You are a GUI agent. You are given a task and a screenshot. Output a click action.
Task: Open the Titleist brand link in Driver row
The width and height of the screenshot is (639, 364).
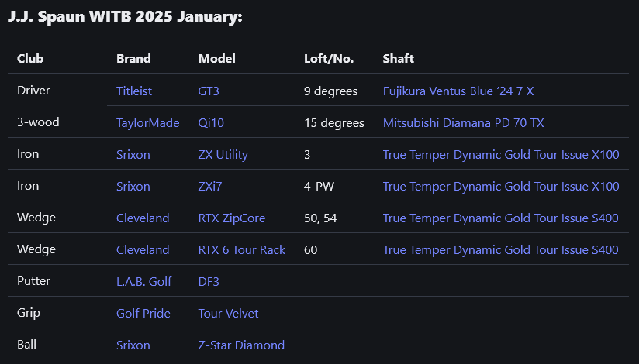(x=133, y=91)
